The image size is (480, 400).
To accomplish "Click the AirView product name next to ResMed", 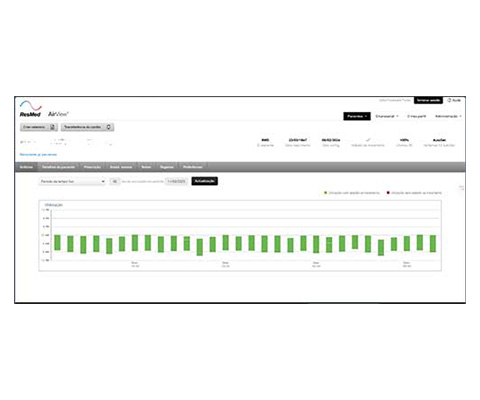I will (58, 114).
